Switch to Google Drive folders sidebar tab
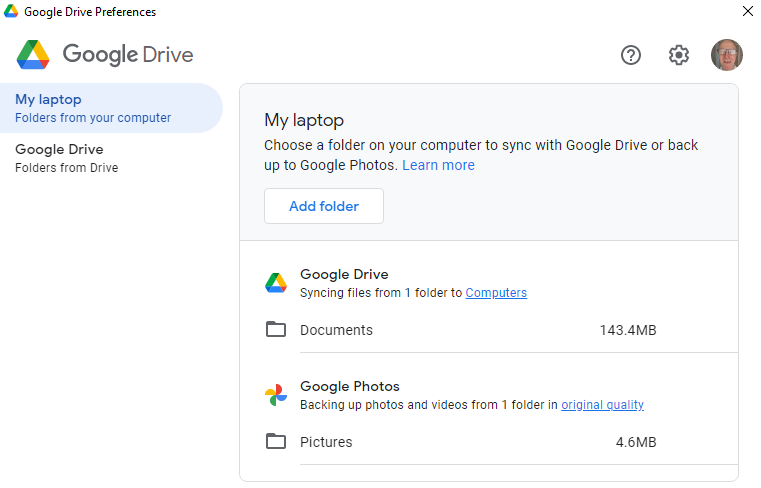The height and width of the screenshot is (488, 761). click(x=111, y=158)
